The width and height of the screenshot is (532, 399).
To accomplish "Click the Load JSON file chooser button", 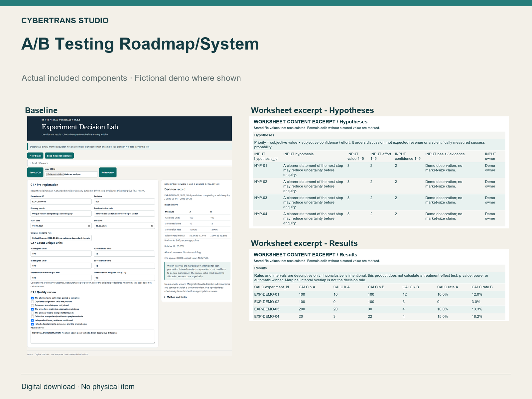I will pos(55,174).
